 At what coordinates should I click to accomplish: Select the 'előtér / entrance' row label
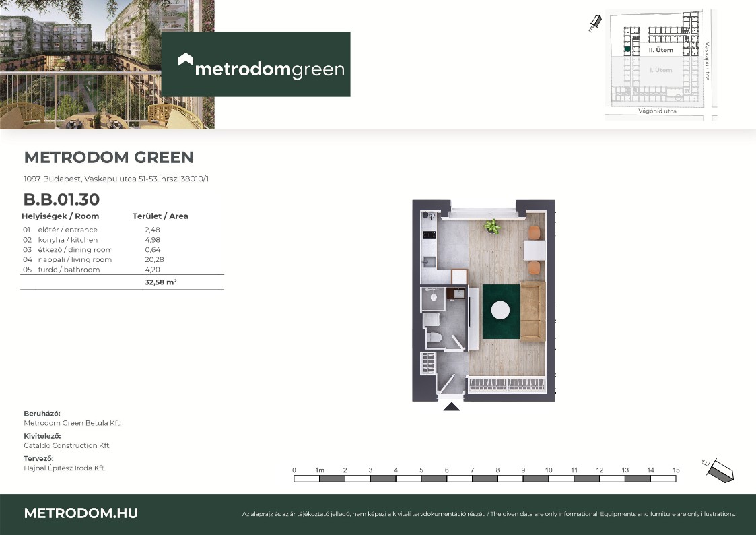(67, 230)
